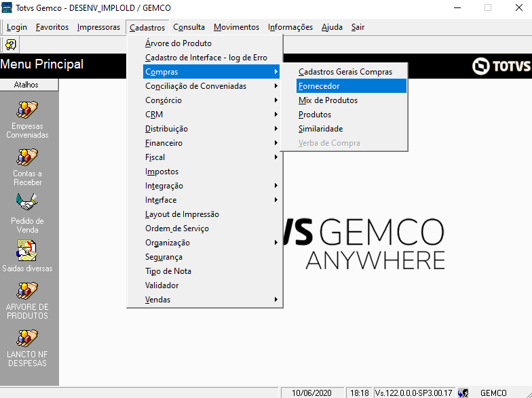Screen dimensions: 532x398
Task: Open LANCTO NF DESPESAS shortcut icon
Action: point(27,338)
